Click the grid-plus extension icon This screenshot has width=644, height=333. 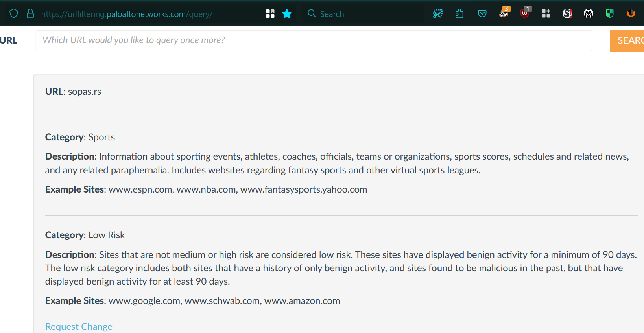546,14
